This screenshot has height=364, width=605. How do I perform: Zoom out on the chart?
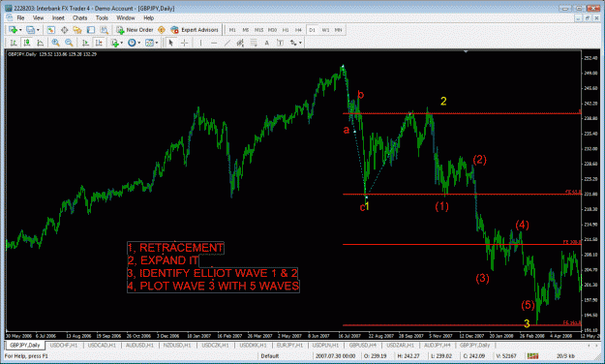tap(69, 43)
